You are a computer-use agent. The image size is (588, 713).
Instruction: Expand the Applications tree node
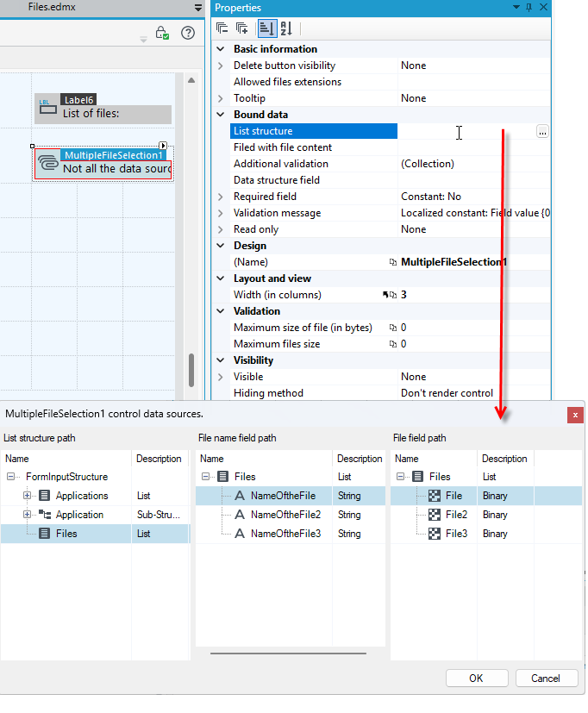pos(27,496)
